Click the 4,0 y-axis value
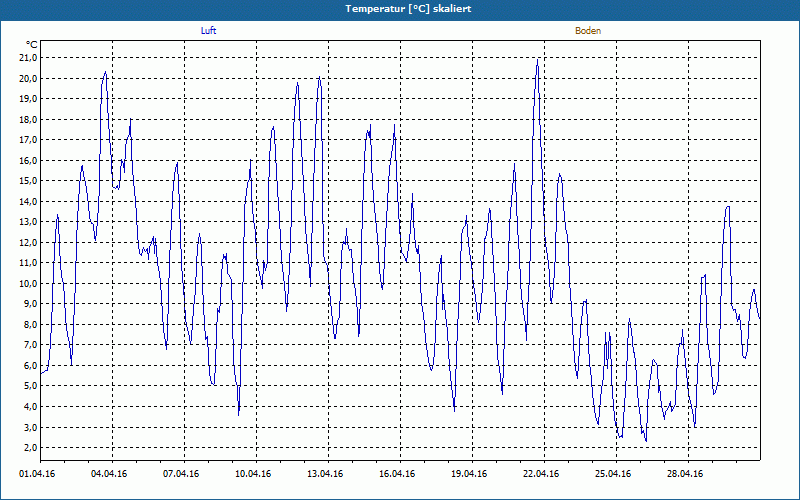Image resolution: width=800 pixels, height=500 pixels. [x=30, y=407]
